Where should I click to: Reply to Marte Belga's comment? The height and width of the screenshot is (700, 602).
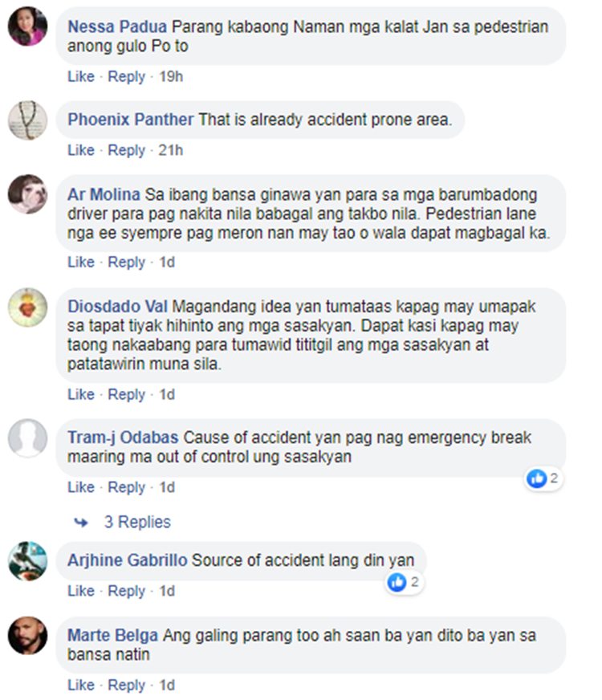126,686
